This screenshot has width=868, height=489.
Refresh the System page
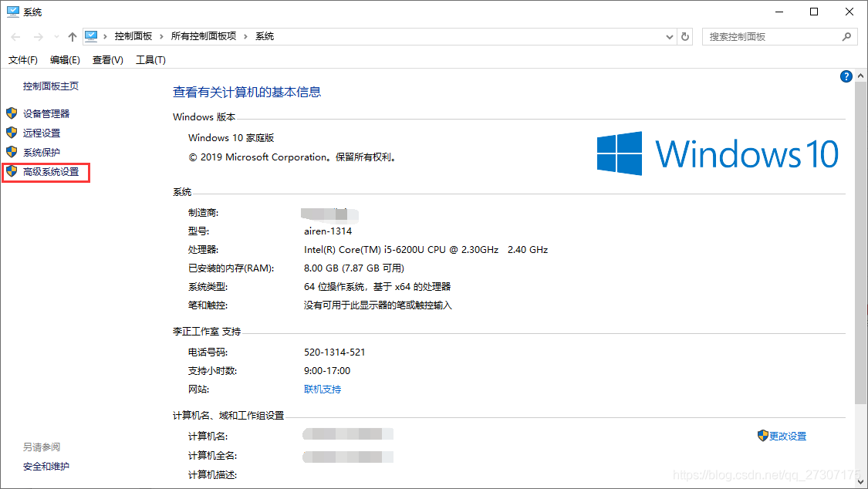point(685,36)
